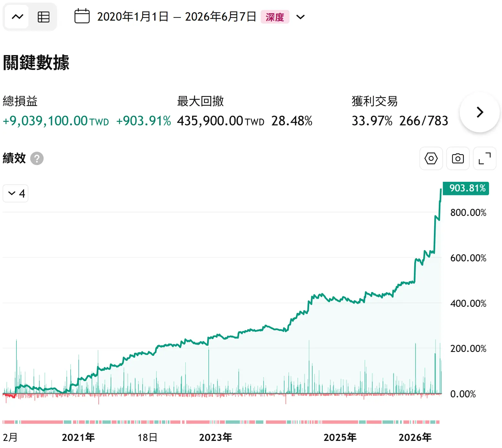Click the 28.48% drawdown percentage
The height and width of the screenshot is (448, 502).
pos(292,121)
